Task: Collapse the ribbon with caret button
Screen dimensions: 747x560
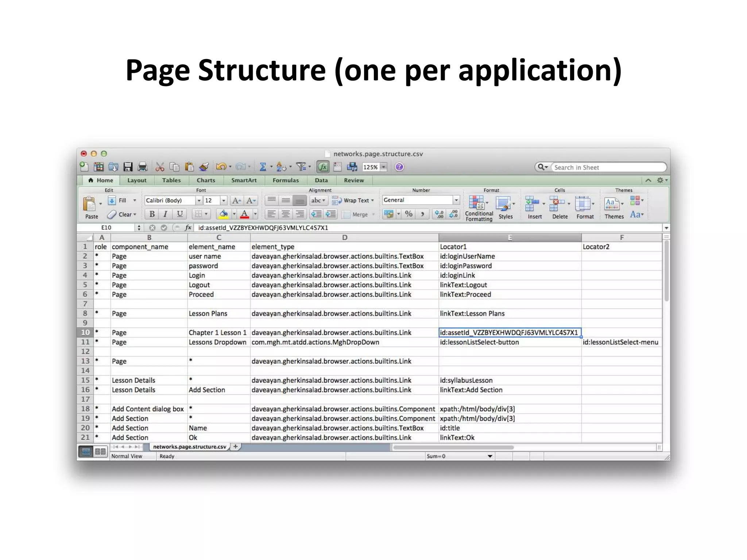Action: [648, 180]
